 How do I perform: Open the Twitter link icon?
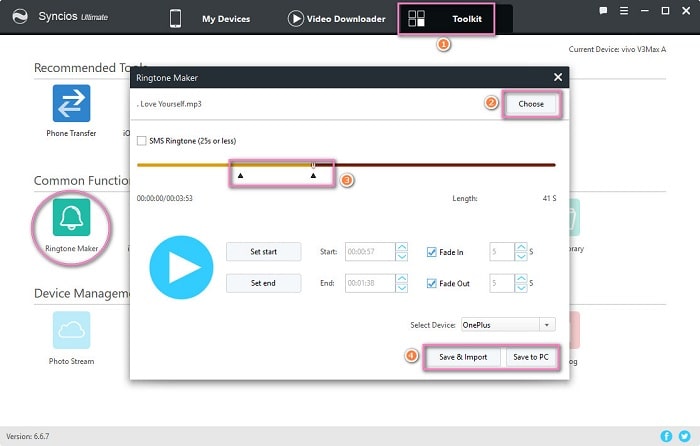coord(684,436)
